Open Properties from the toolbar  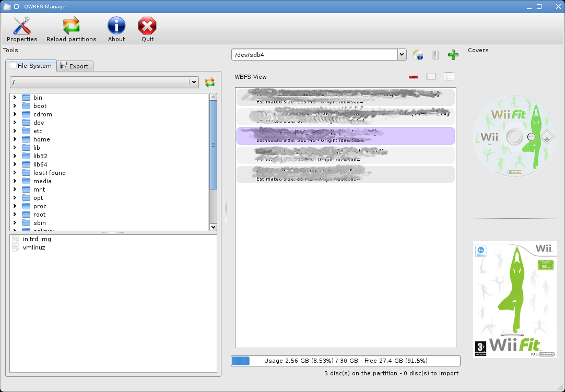pos(22,30)
